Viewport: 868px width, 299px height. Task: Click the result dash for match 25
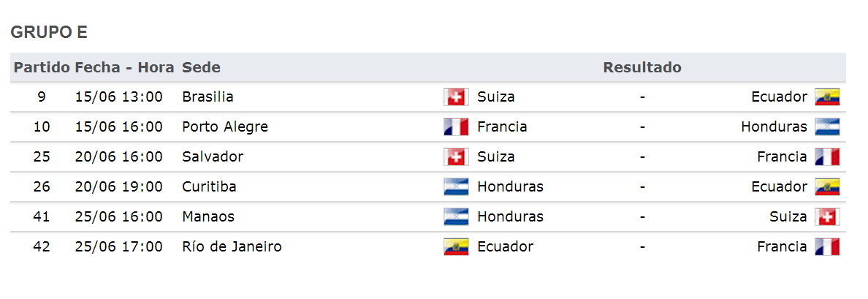pos(642,156)
